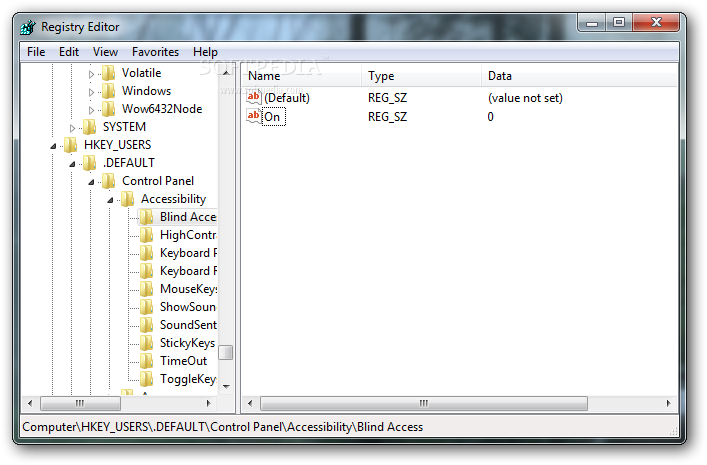Viewport: 707px width, 465px height.
Task: Select the HKEY_USERS tree item
Action: tap(117, 145)
